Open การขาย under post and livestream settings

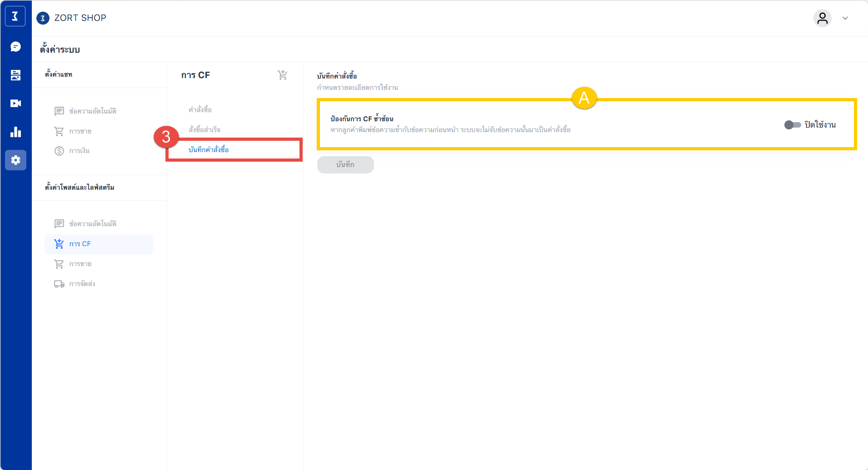point(80,264)
